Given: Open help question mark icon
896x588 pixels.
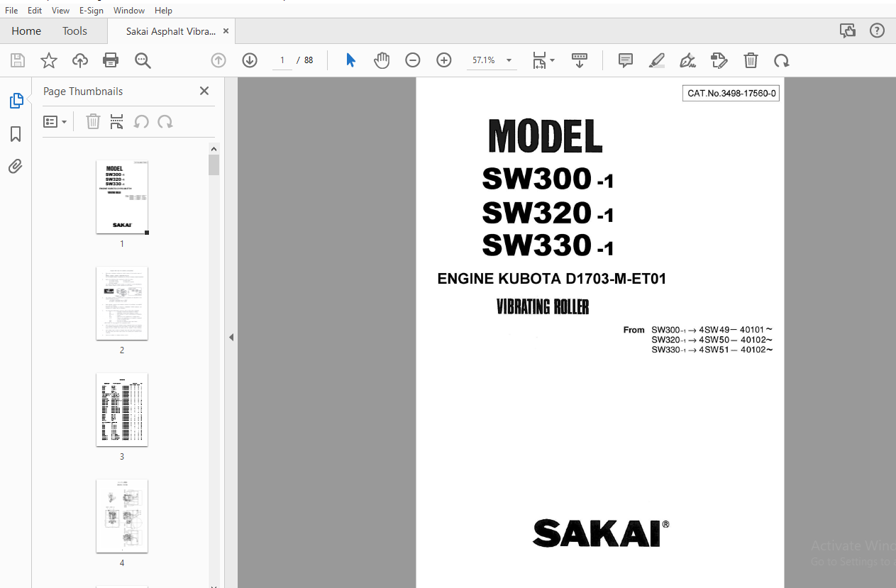Looking at the screenshot, I should coord(878,30).
